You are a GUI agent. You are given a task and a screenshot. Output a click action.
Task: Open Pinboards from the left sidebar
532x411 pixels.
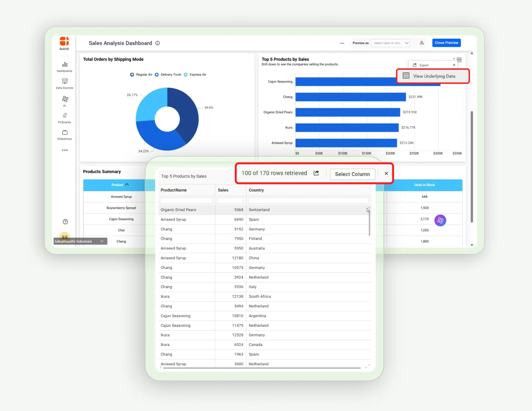(x=64, y=118)
